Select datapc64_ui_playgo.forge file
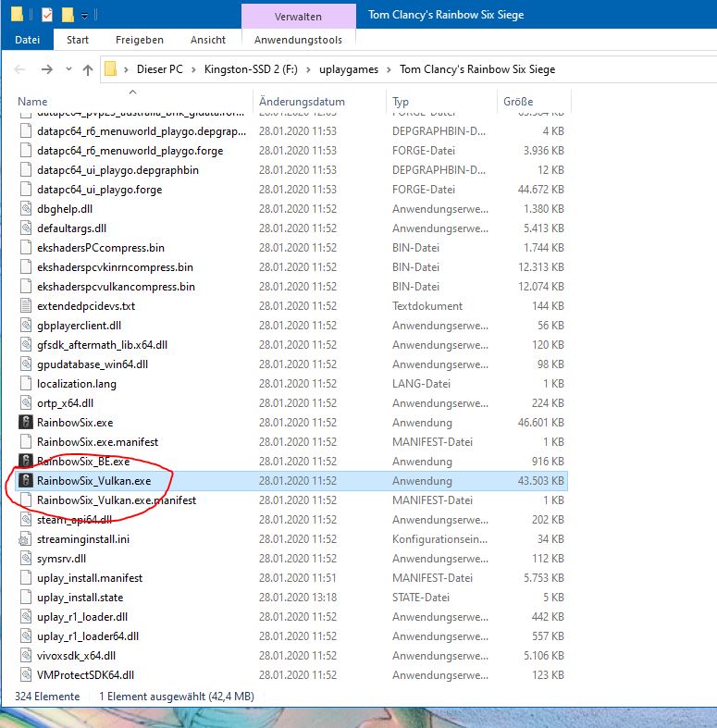This screenshot has width=717, height=728. (x=99, y=190)
